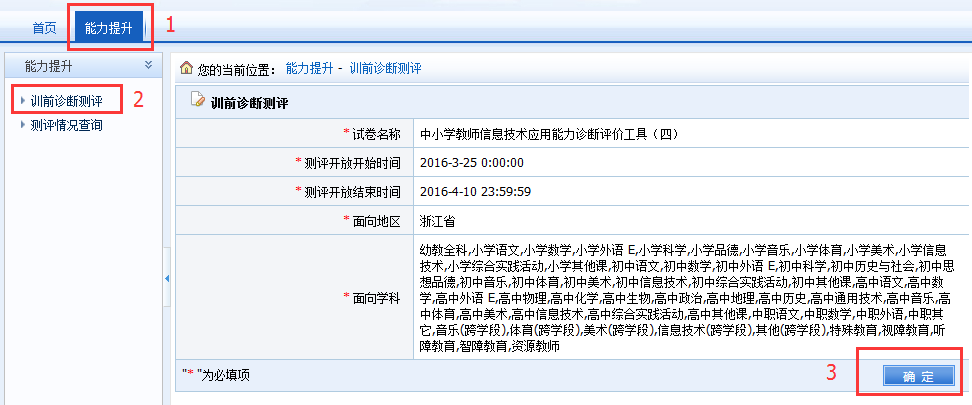
Task: Collapse the sidebar using the splitter arrow
Action: click(167, 280)
